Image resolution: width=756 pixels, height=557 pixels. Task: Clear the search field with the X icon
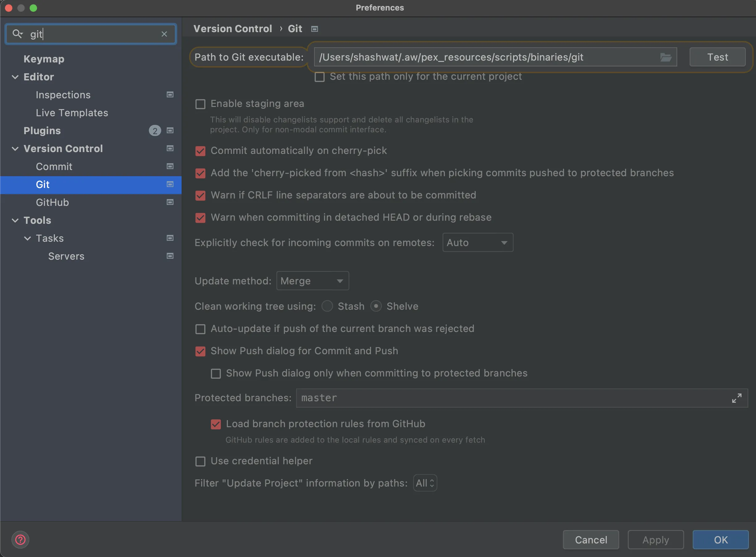point(164,34)
